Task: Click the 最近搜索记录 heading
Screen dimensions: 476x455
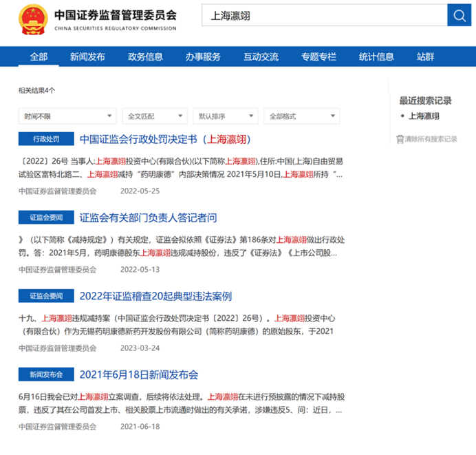Action: coord(425,100)
